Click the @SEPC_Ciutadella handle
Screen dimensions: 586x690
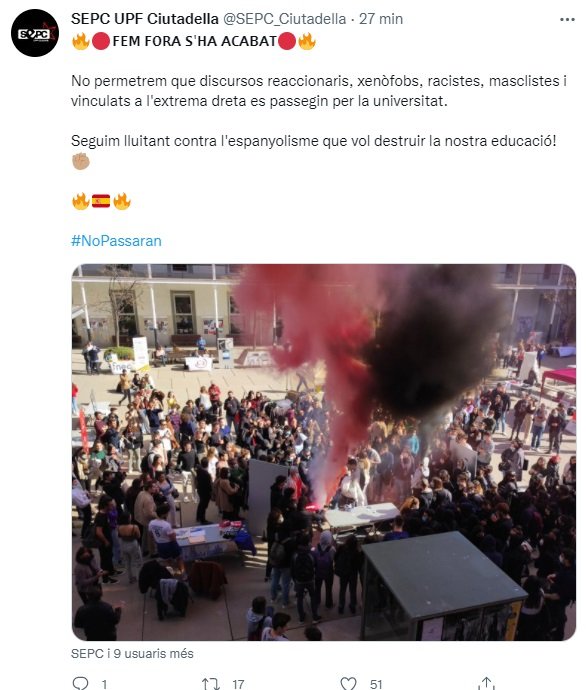285,19
